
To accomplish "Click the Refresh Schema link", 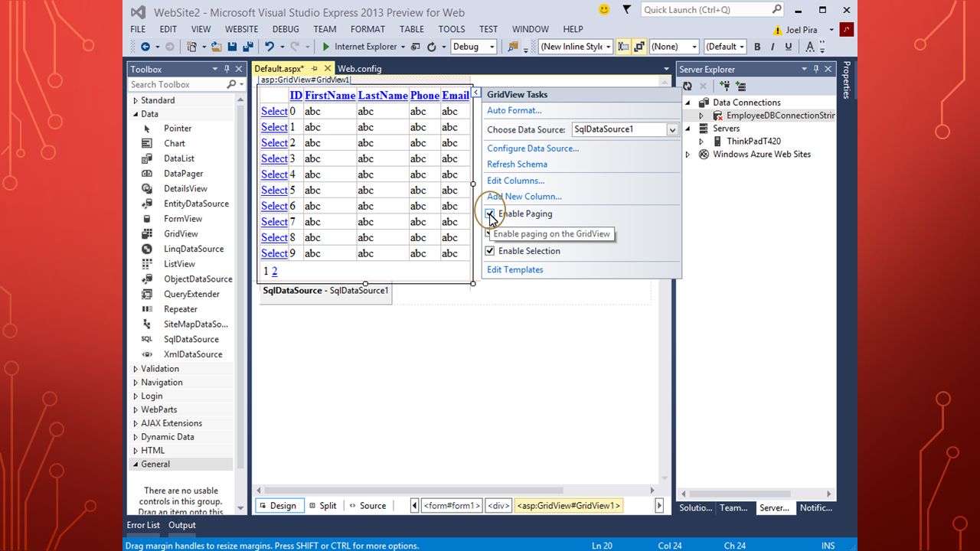I will click(x=517, y=165).
